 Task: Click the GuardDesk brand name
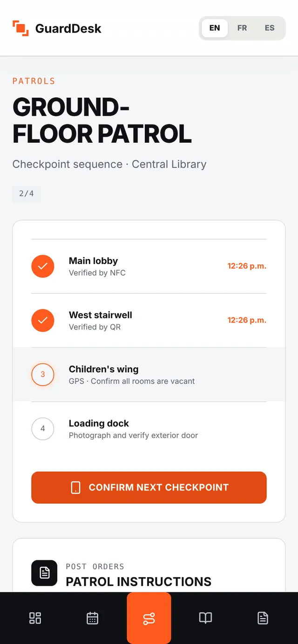tap(68, 28)
